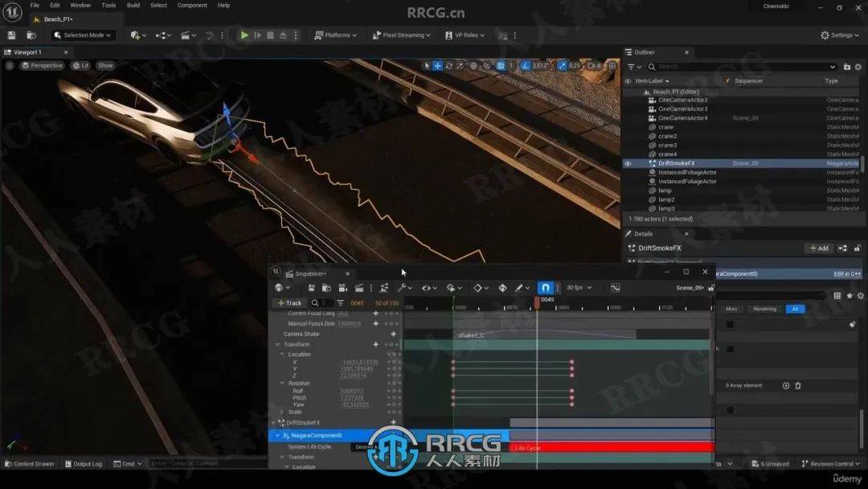Viewport: 868px width, 489px height.
Task: Select the red Life Cycle section
Action: (x=612, y=447)
